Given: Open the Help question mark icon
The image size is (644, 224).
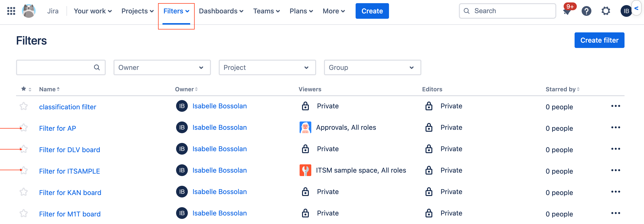Looking at the screenshot, I should click(586, 11).
